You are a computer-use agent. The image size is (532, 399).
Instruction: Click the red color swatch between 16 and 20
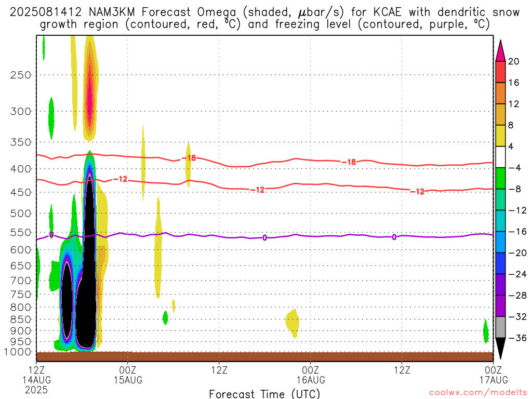click(x=500, y=72)
